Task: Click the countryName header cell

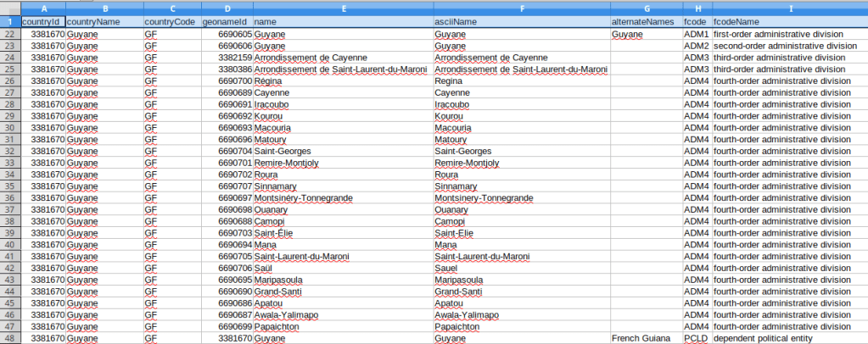Action: (104, 21)
